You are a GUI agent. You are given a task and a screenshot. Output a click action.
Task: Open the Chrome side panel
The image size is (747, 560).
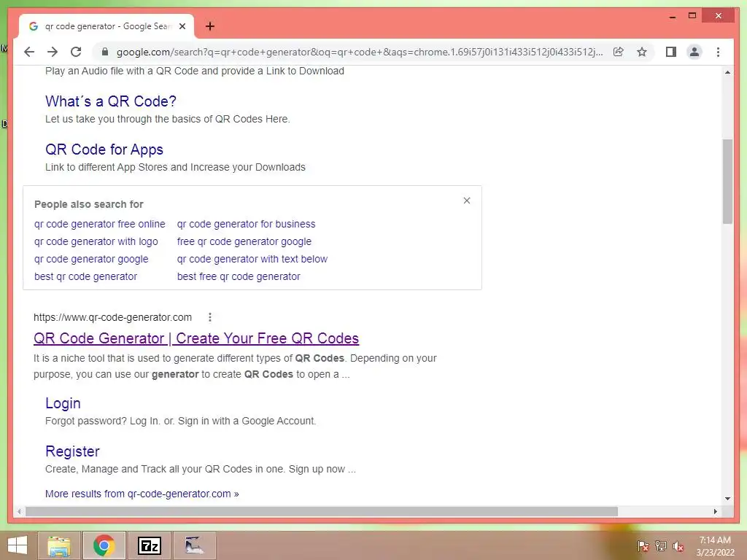(671, 52)
